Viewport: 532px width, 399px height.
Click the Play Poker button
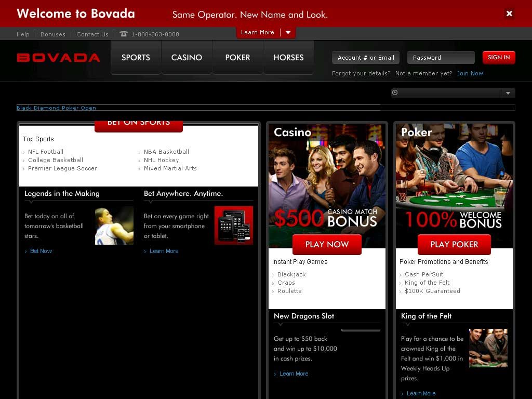click(454, 244)
